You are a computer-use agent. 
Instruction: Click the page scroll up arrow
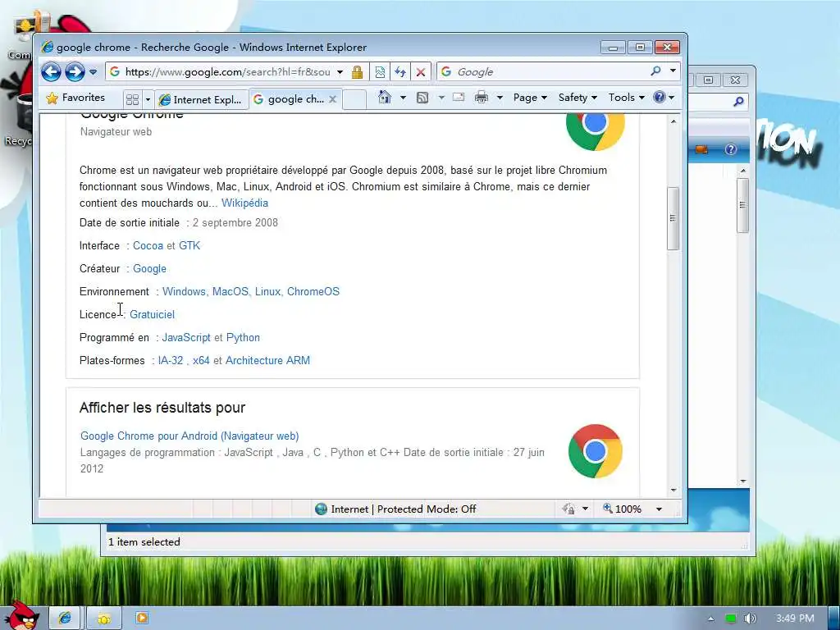[673, 121]
